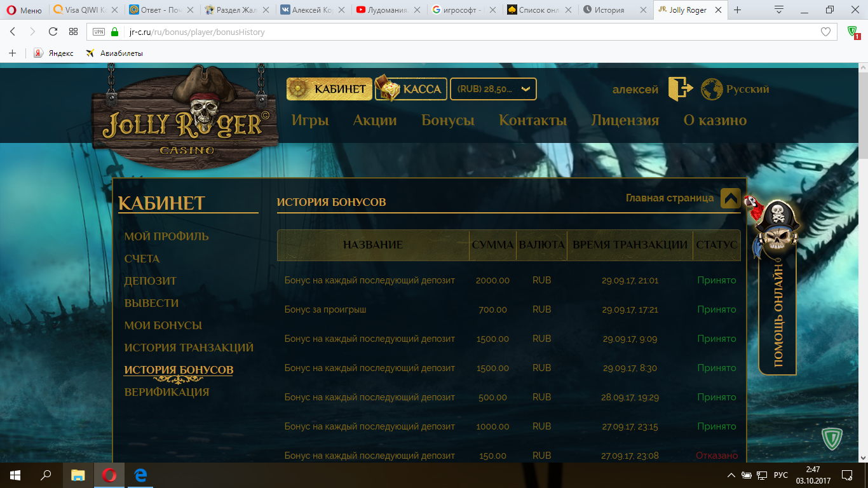Viewport: 868px width, 488px height.
Task: Add page to bookmarks with heart icon
Action: tap(825, 32)
